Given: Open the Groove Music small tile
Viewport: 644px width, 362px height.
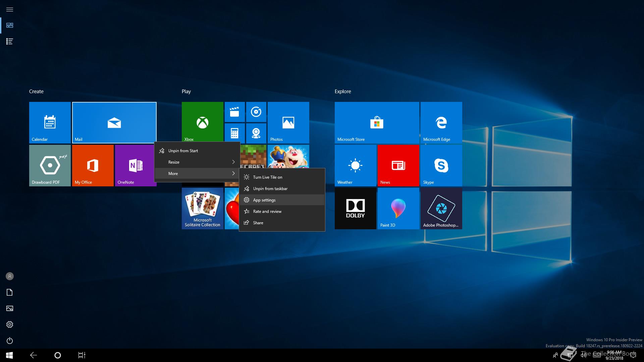Looking at the screenshot, I should pos(256,112).
